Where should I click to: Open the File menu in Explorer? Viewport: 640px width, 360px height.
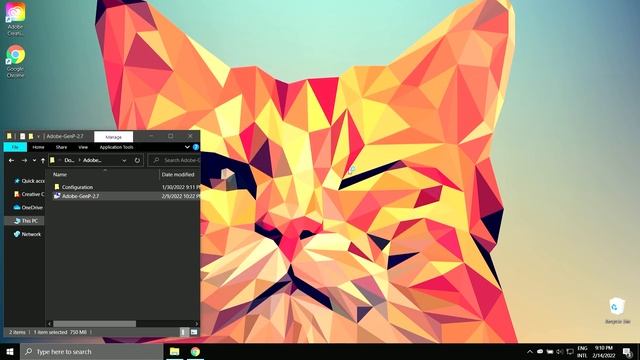pyautogui.click(x=15, y=147)
